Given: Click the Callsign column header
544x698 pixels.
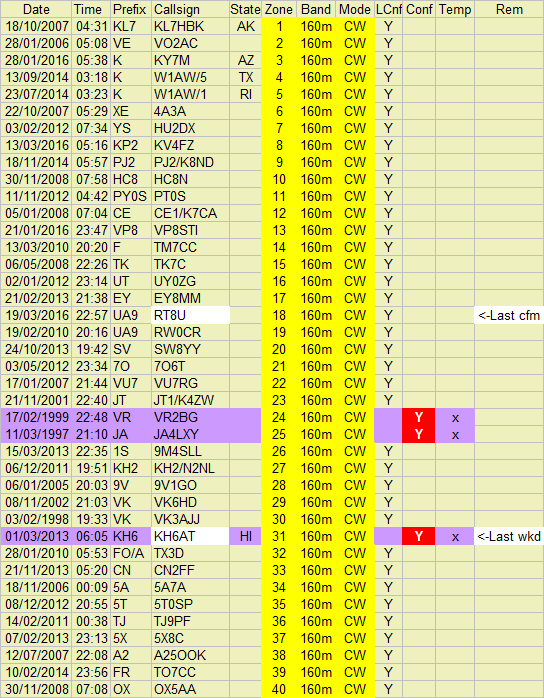Looking at the screenshot, I should click(191, 9).
